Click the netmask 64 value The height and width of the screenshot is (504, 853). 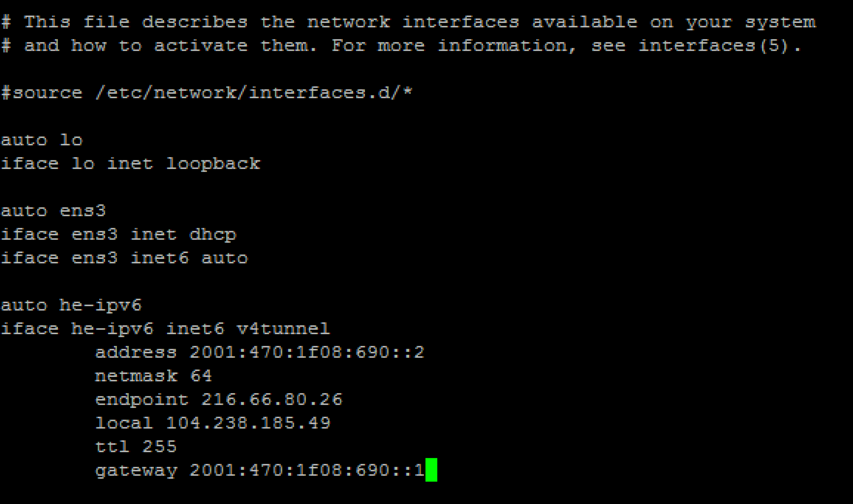[x=201, y=376]
